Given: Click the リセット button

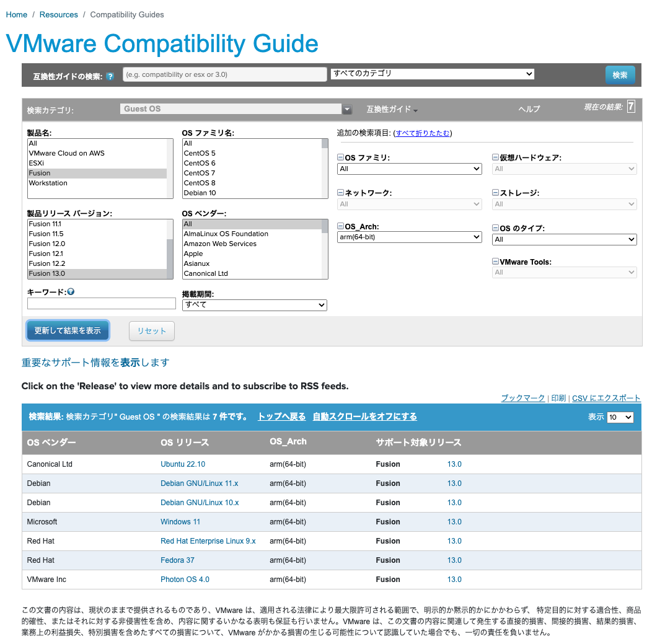Looking at the screenshot, I should tap(151, 331).
